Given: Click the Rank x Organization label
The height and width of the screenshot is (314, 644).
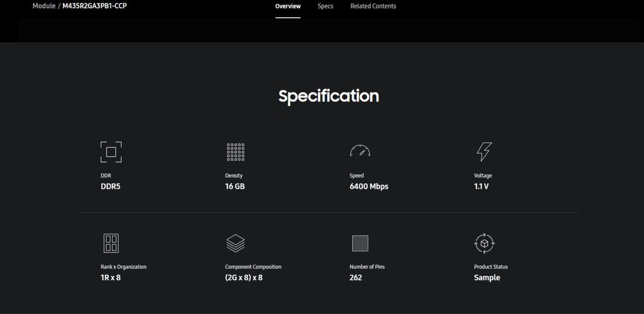Looking at the screenshot, I should [124, 267].
